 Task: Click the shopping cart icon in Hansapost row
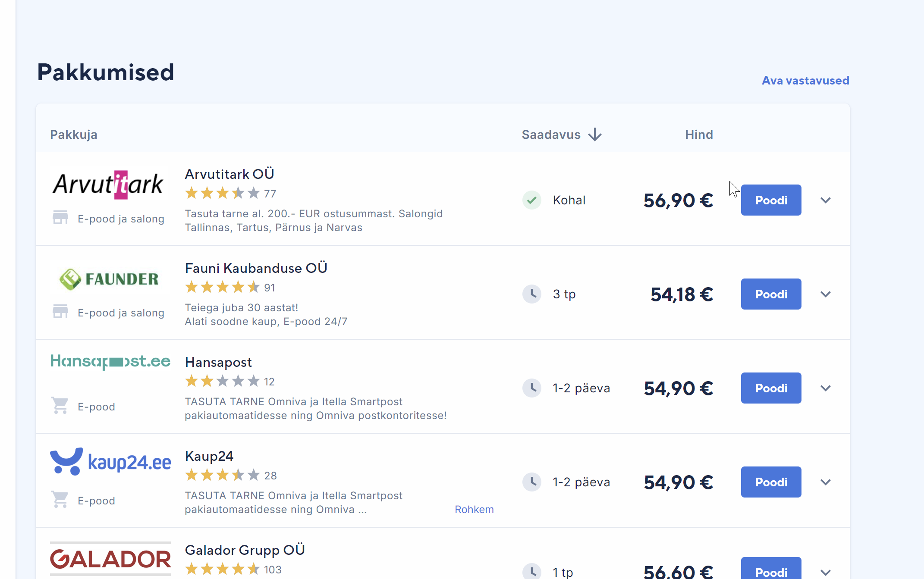tap(60, 406)
